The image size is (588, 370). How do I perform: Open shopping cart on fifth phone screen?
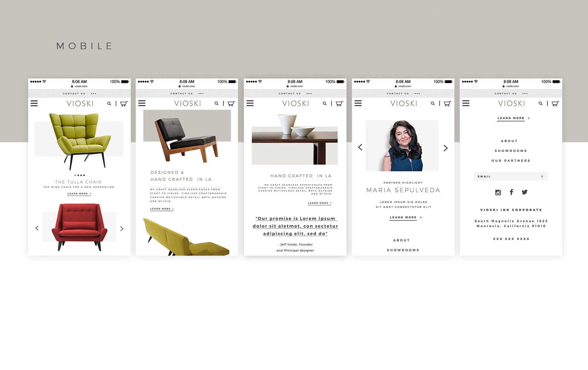pyautogui.click(x=555, y=104)
